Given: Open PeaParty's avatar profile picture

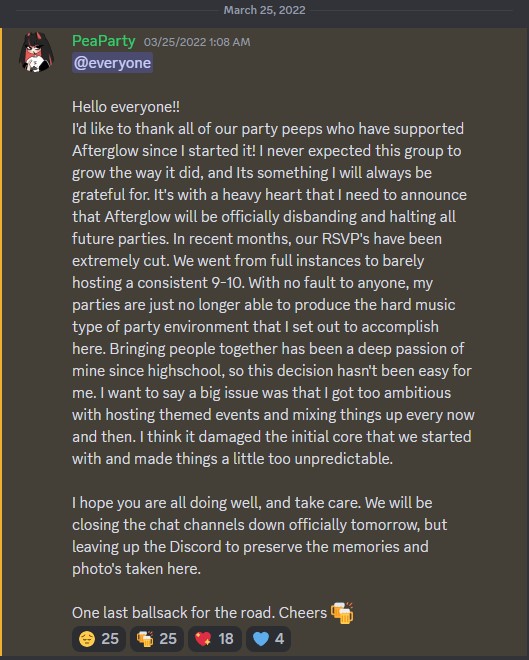Looking at the screenshot, I should (x=37, y=52).
